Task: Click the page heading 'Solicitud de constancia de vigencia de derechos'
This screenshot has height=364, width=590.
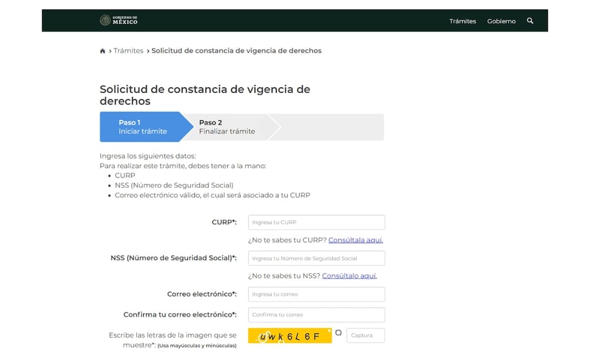Action: [x=205, y=95]
